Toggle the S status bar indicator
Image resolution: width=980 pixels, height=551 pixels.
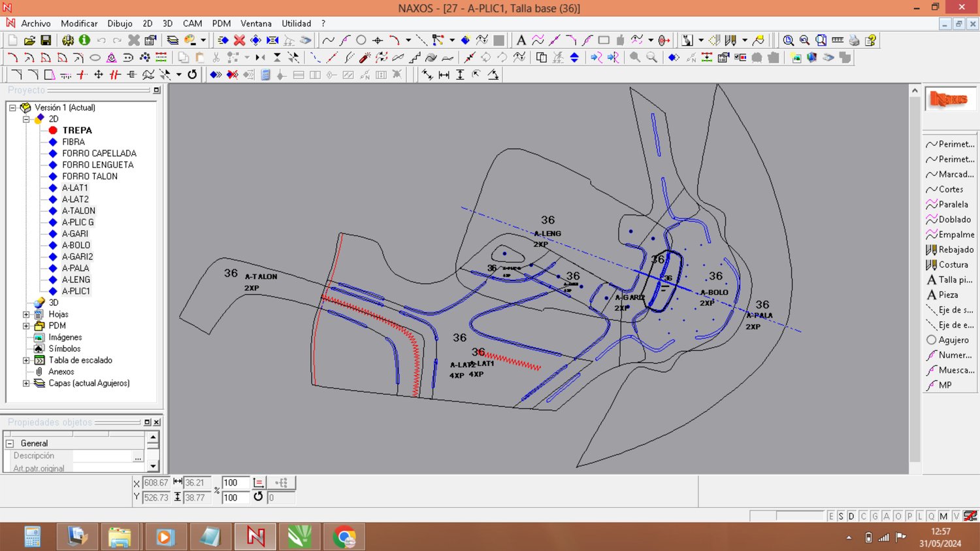pos(841,516)
